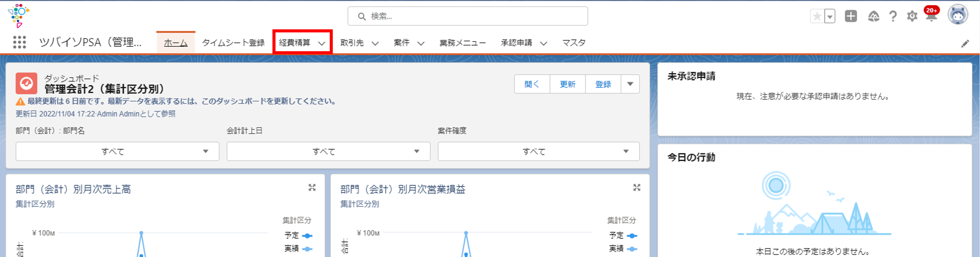Viewport: 980px width, 257px height.
Task: Click the last-updated warning message text
Action: point(182,102)
